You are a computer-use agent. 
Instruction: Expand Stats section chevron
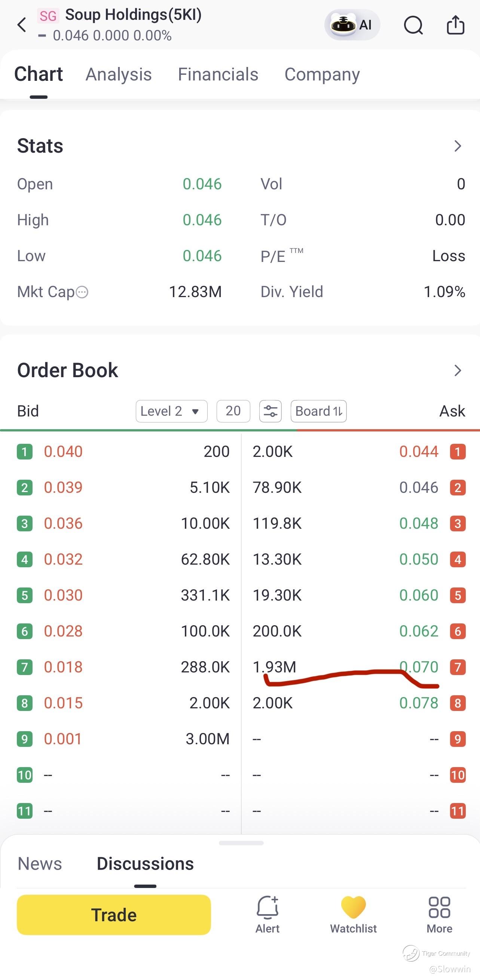[x=458, y=146]
